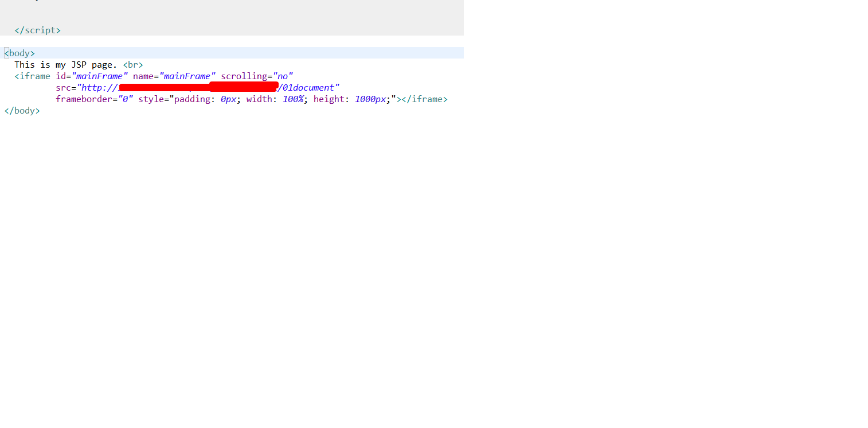Click the opening <iframe tag name
Viewport: 868px width, 428px height.
(x=33, y=76)
